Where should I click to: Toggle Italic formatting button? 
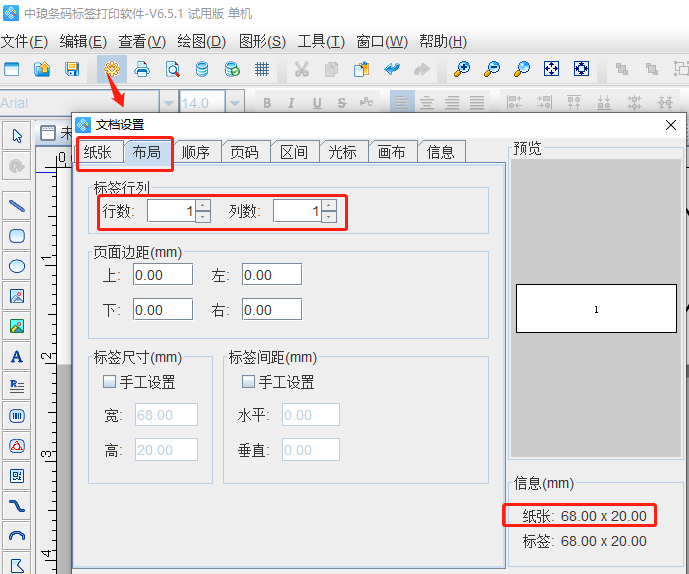(x=291, y=103)
